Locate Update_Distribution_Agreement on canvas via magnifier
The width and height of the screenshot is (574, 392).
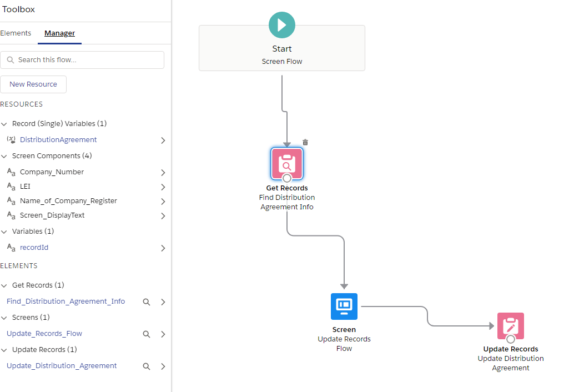[x=147, y=366]
